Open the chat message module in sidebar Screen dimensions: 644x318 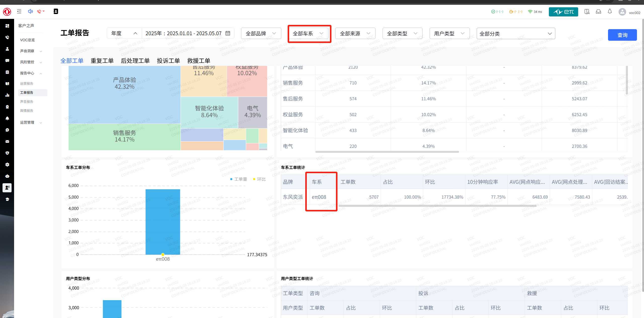(x=7, y=61)
